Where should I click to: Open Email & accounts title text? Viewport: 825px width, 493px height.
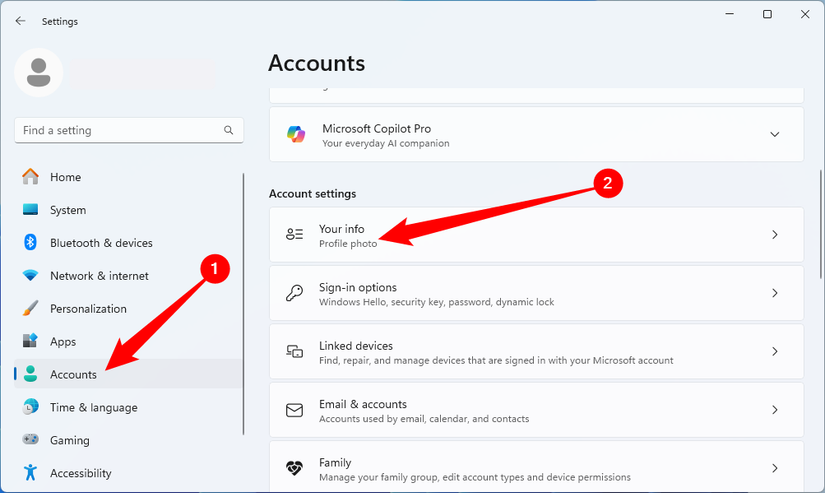click(x=363, y=404)
